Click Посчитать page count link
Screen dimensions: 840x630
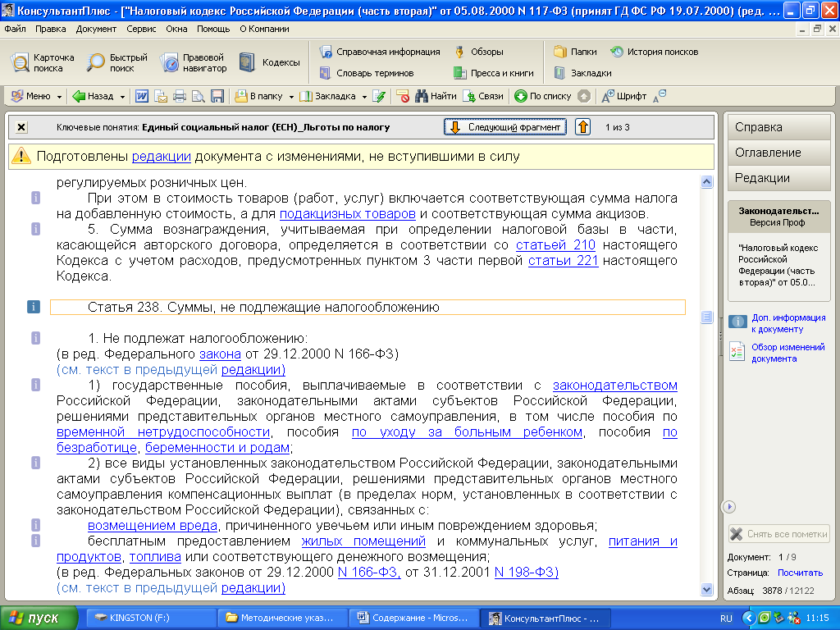[x=800, y=573]
